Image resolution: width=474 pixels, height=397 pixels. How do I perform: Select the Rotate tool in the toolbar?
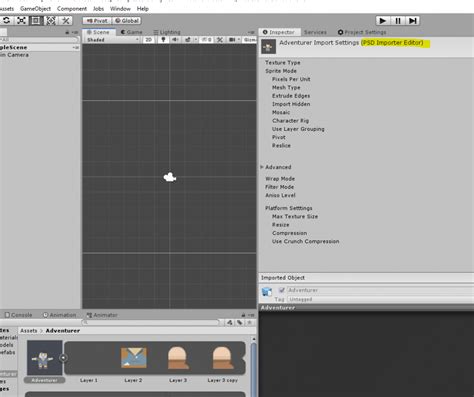click(6, 21)
